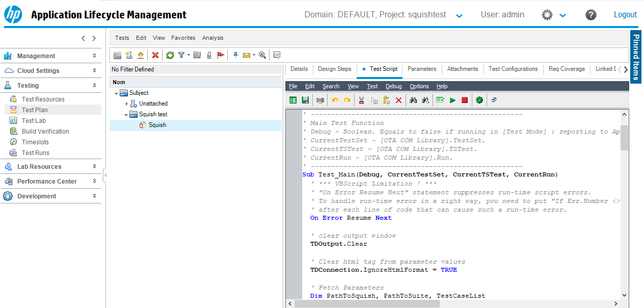644x308 pixels.
Task: Click the paperclip Attachments icon
Action: tap(209, 55)
